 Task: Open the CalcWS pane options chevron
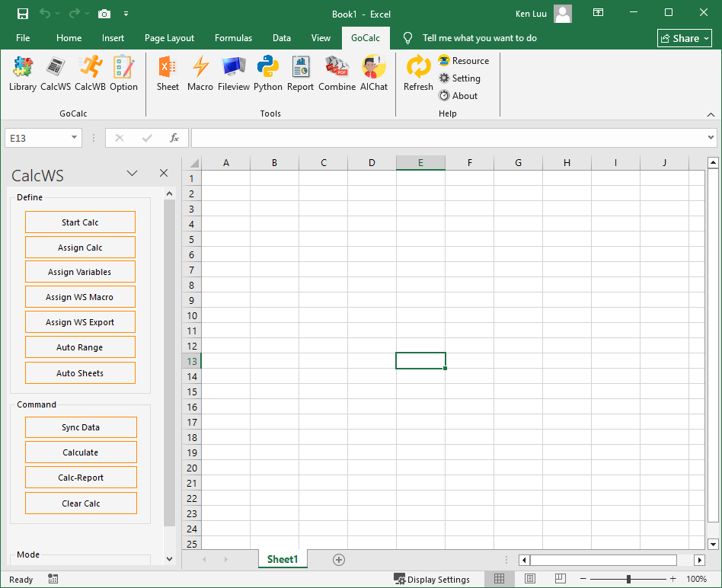click(x=133, y=173)
